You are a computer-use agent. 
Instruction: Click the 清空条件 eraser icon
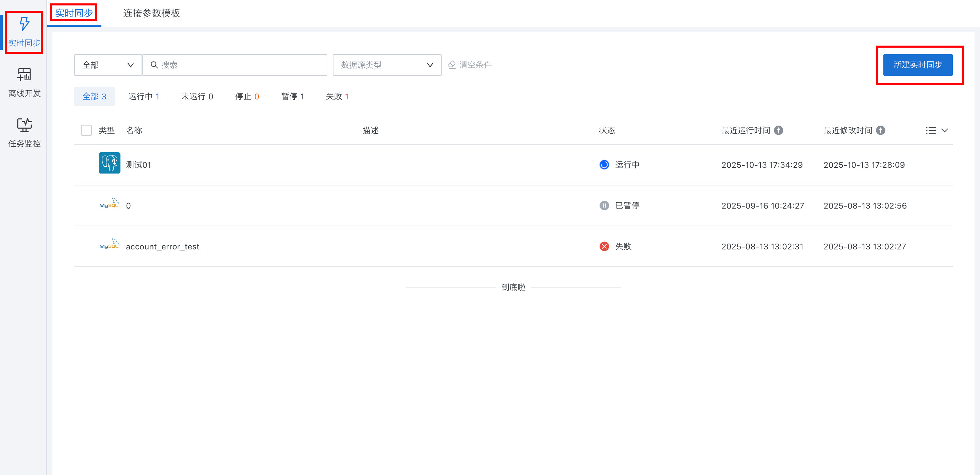(x=452, y=65)
